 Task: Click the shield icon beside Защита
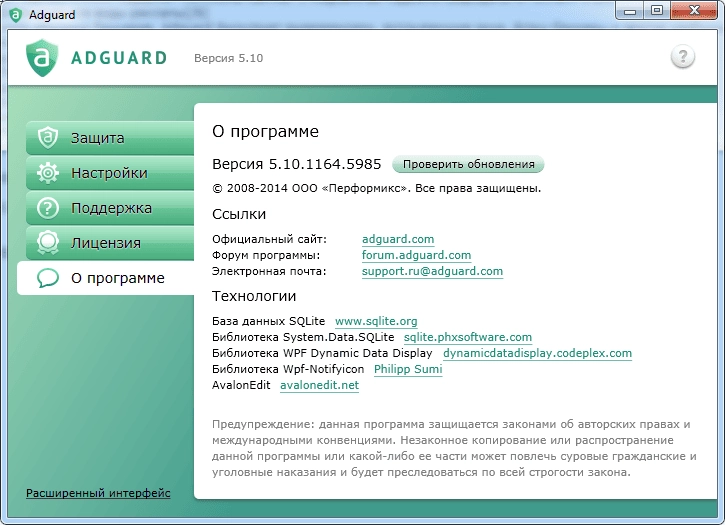[48, 138]
